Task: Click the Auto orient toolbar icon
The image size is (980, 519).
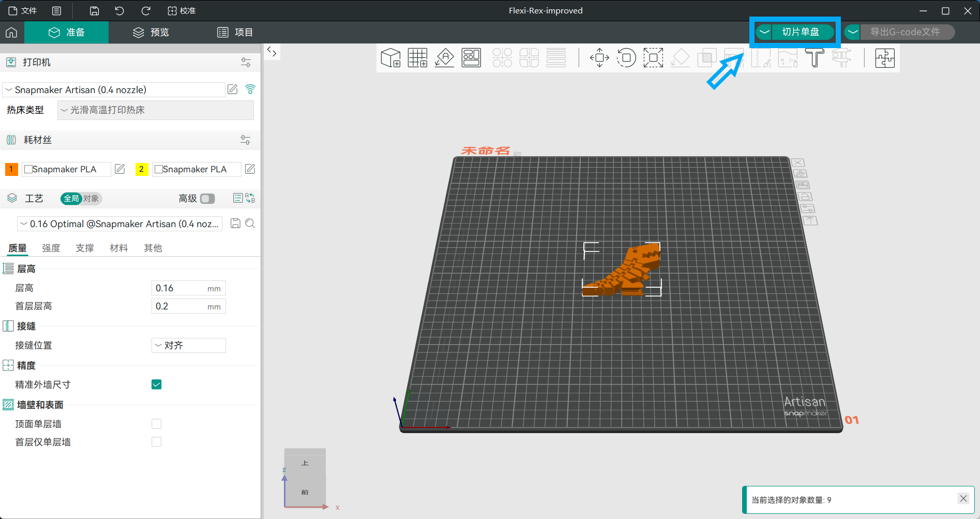Action: tap(444, 58)
